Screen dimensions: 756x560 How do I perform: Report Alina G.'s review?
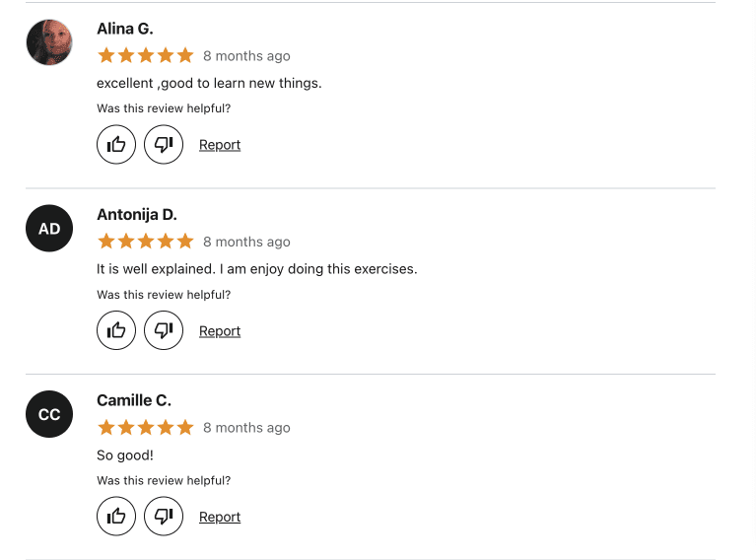(220, 145)
